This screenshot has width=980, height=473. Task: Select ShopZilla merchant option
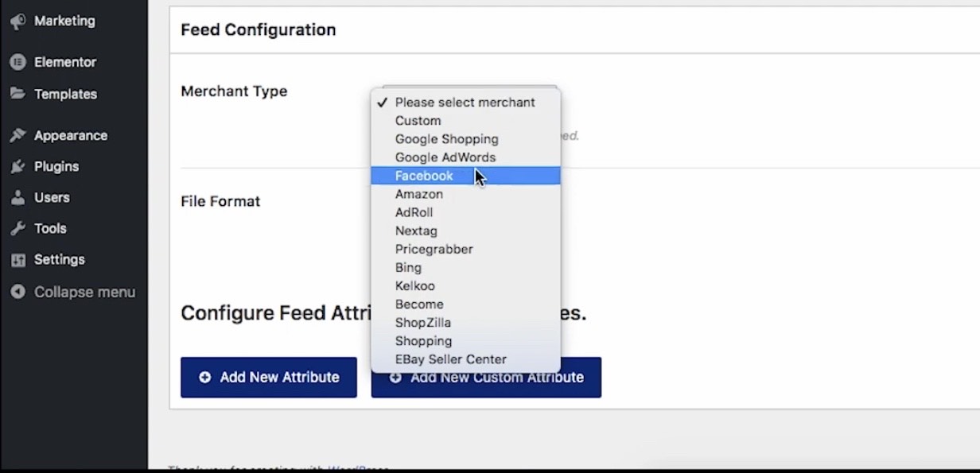coord(465,322)
